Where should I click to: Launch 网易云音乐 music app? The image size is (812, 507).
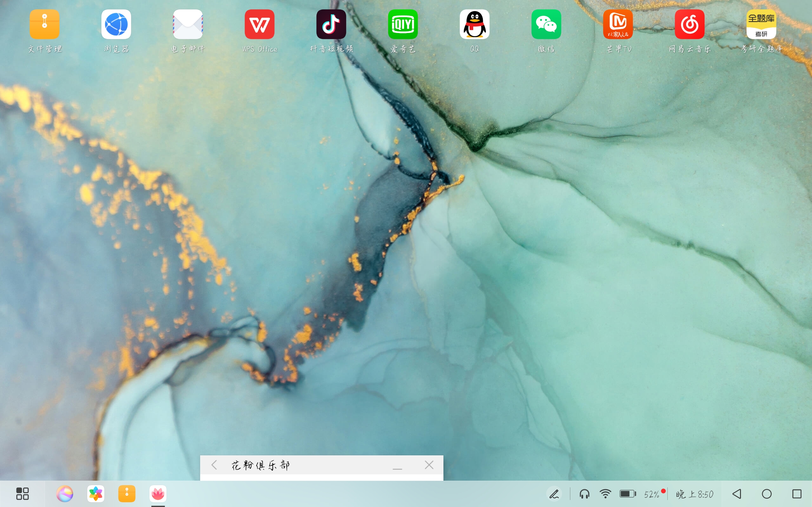tap(690, 24)
